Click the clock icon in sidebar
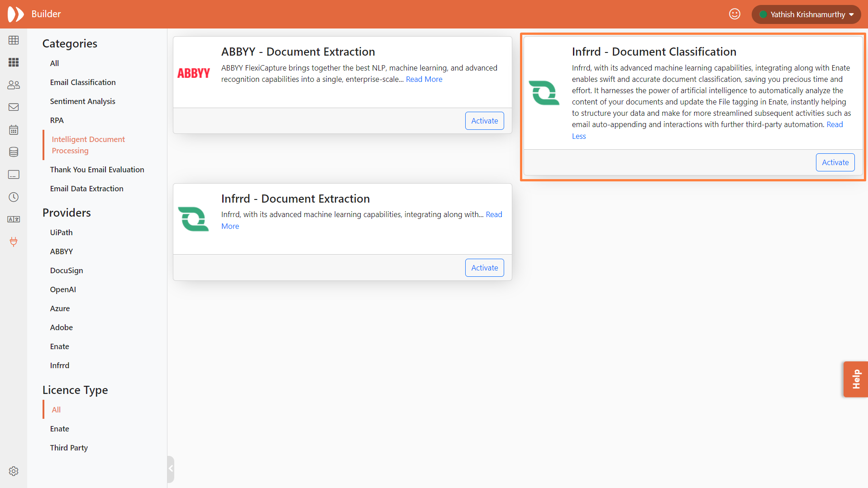This screenshot has height=488, width=868. click(x=14, y=197)
